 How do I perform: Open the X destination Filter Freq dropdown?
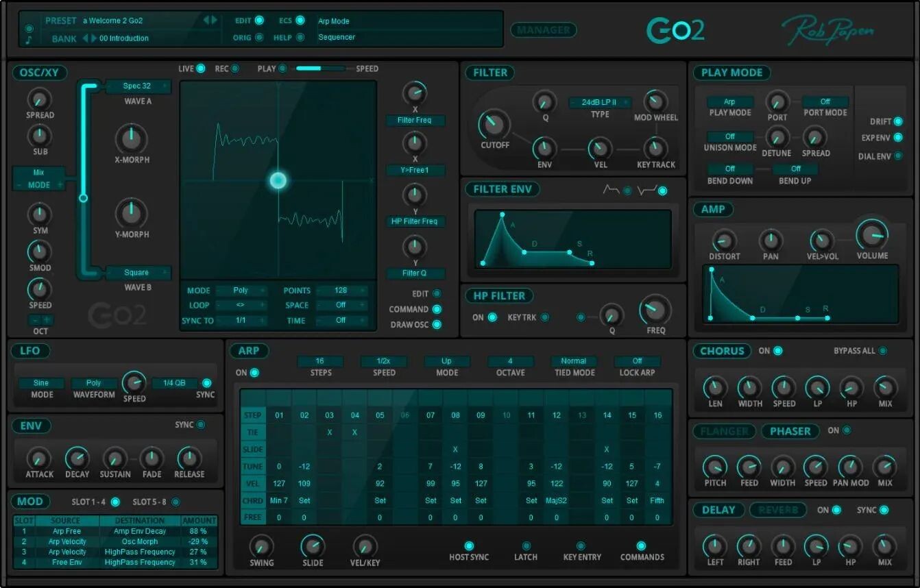click(415, 121)
